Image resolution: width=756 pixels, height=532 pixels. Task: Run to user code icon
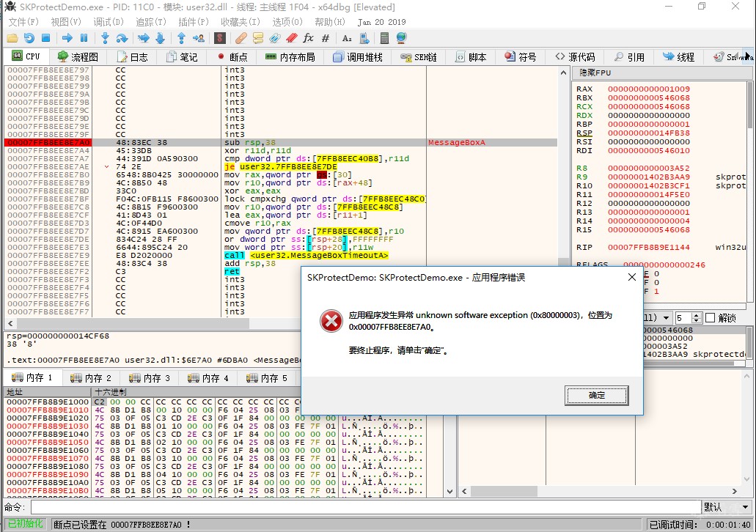198,38
